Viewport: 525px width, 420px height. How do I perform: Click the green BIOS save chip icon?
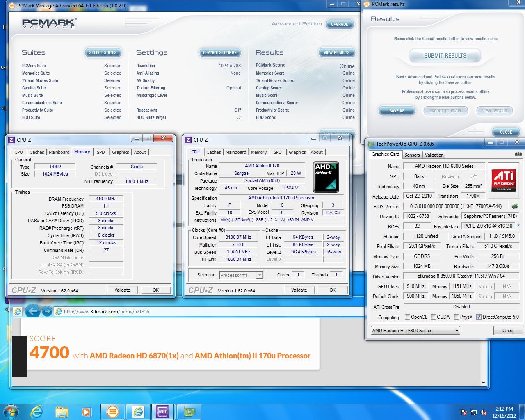coord(514,206)
